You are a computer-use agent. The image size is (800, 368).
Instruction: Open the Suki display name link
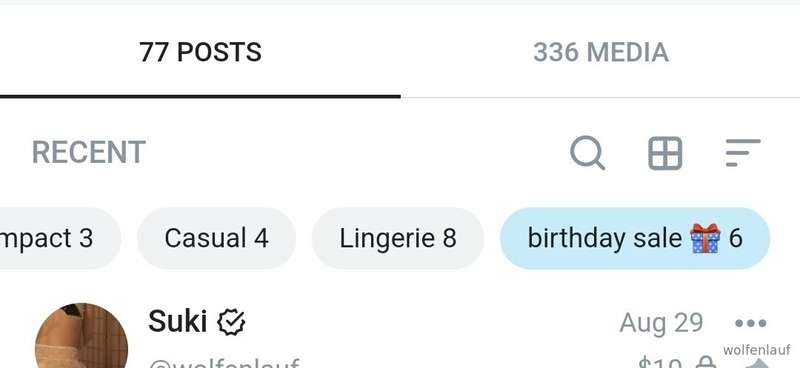(178, 322)
